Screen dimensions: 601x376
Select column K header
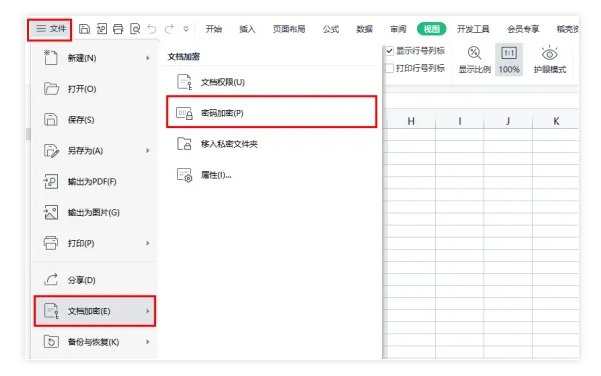click(556, 122)
